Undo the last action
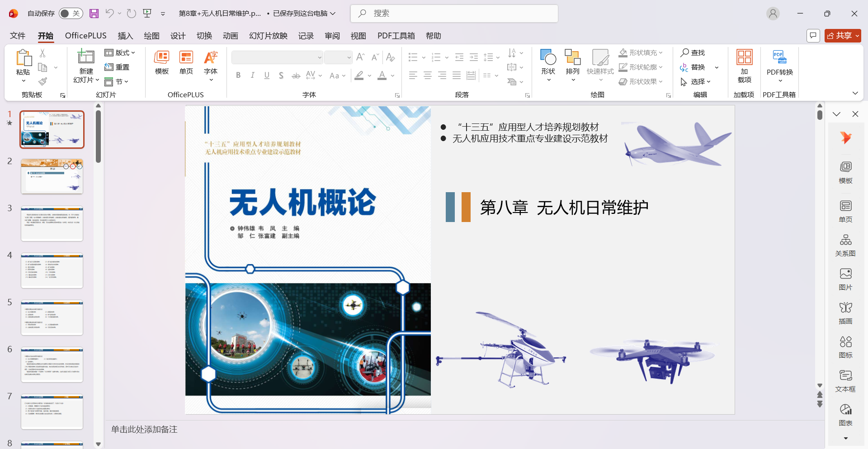The width and height of the screenshot is (868, 449). point(109,14)
